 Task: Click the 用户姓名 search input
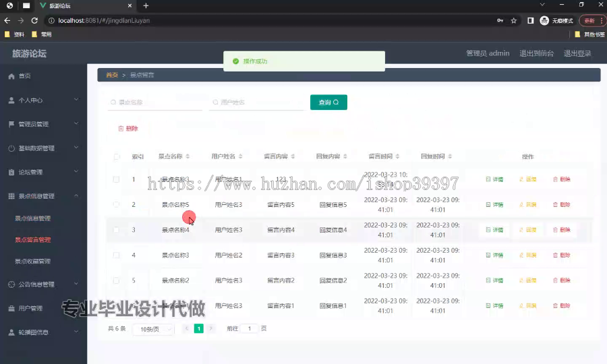point(257,102)
